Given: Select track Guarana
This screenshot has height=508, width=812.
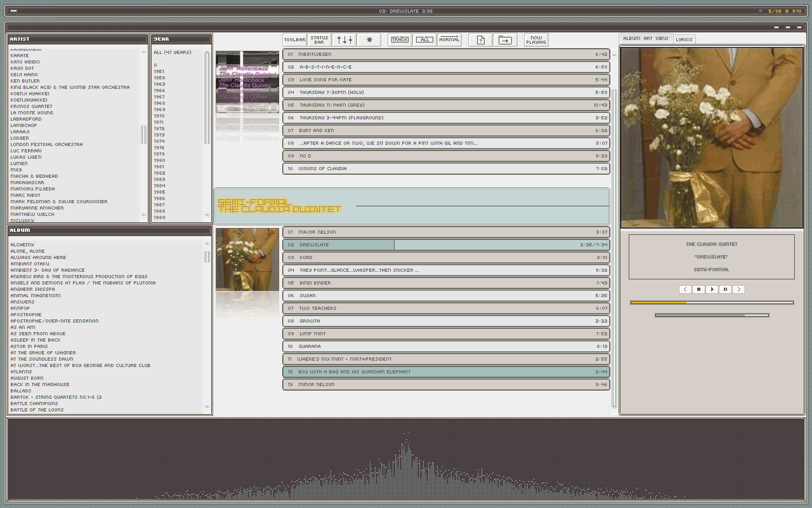Looking at the screenshot, I should [446, 346].
